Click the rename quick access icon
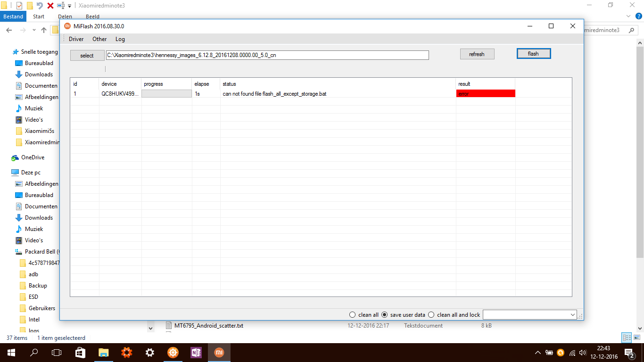Screen dimensions: 644x362 [61, 6]
